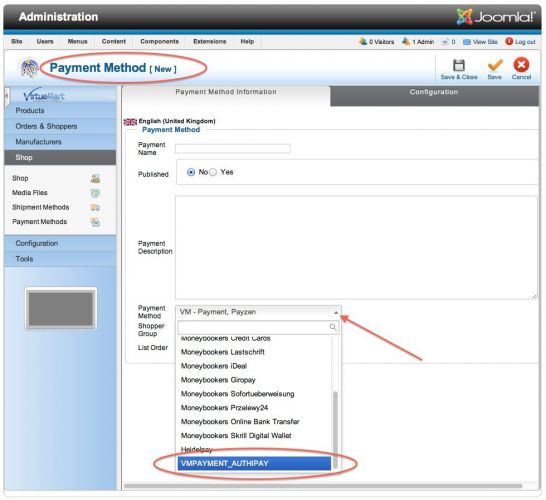This screenshot has height=500, width=546.
Task: Click the Payment Description text area
Action: pos(356,247)
